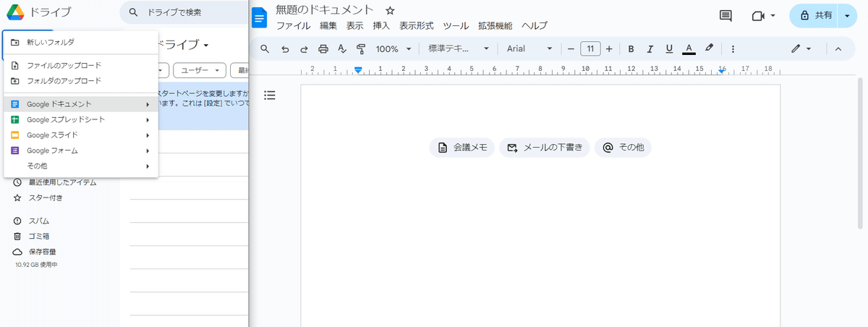Expand Google スプレッドシート submenu
This screenshot has width=868, height=327.
[x=81, y=119]
